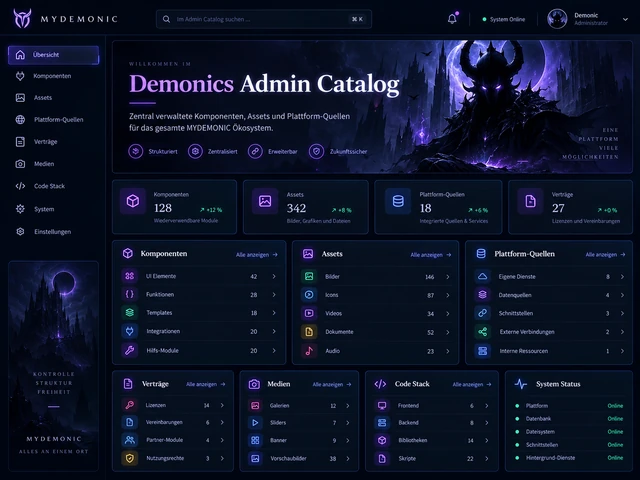
Task: Show all Plattform-Quellen via Alle anzeigen
Action: [605, 255]
